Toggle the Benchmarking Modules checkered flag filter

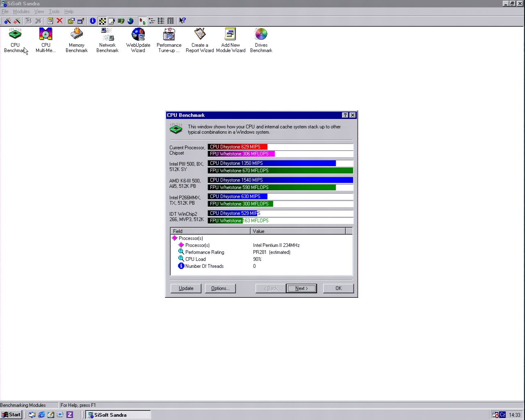pyautogui.click(x=102, y=21)
